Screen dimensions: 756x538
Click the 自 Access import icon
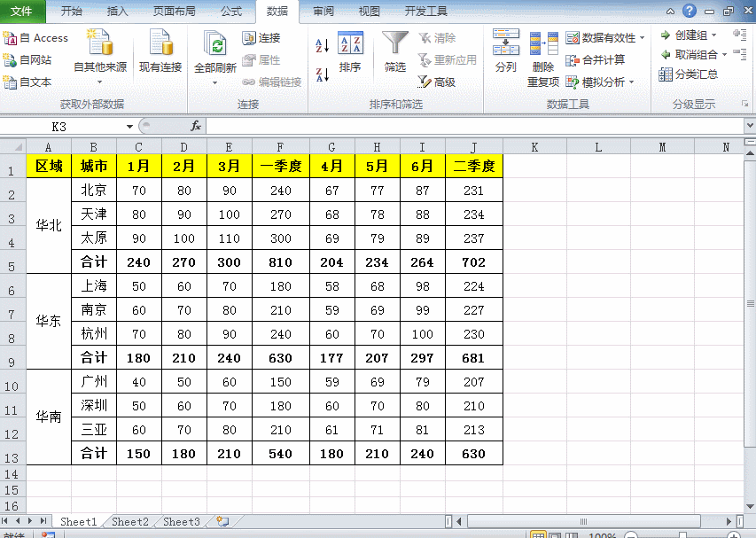pos(10,37)
